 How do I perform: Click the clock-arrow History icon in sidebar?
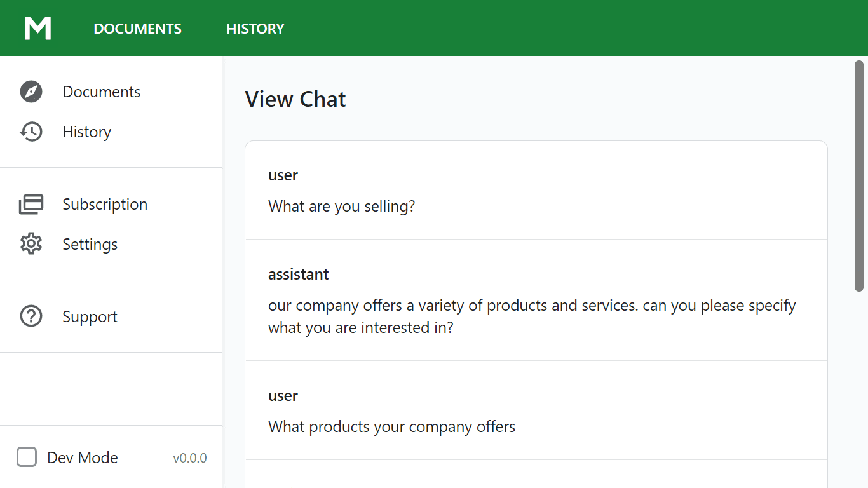click(x=31, y=132)
